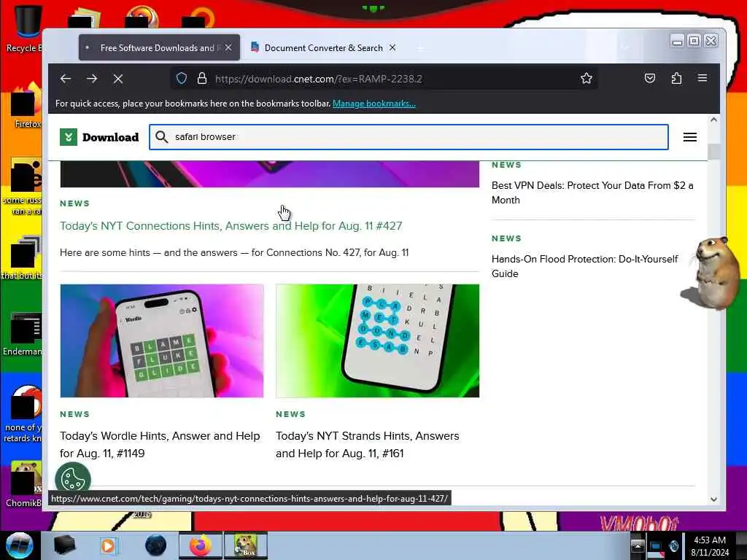Open Best VPN Deals article
The image size is (747, 560).
pyautogui.click(x=592, y=192)
